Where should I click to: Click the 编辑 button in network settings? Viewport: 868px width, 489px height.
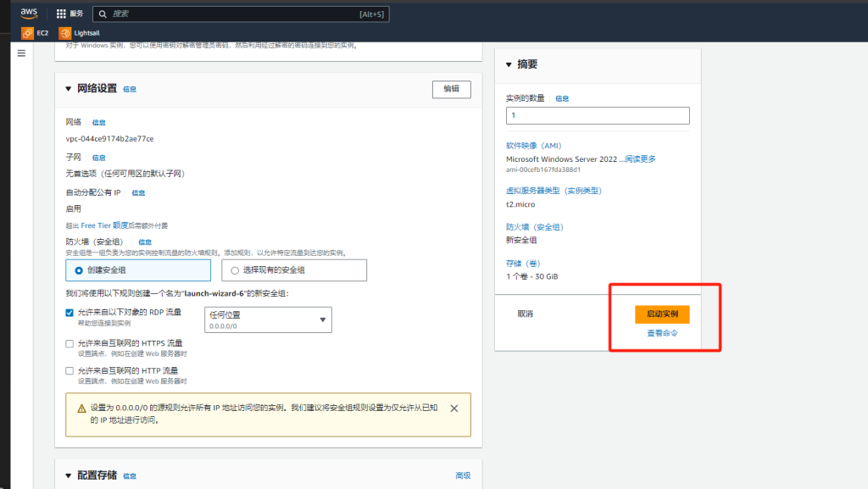pos(451,89)
